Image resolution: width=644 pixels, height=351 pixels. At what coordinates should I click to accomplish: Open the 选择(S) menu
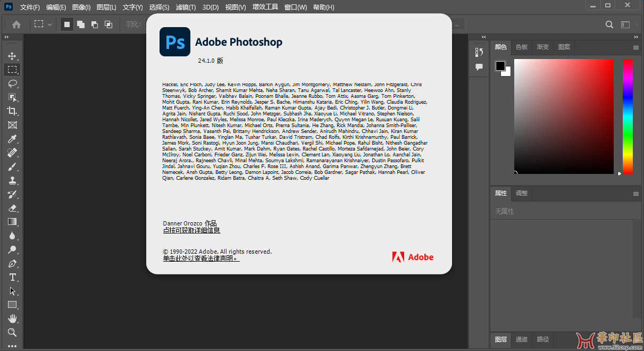(159, 7)
